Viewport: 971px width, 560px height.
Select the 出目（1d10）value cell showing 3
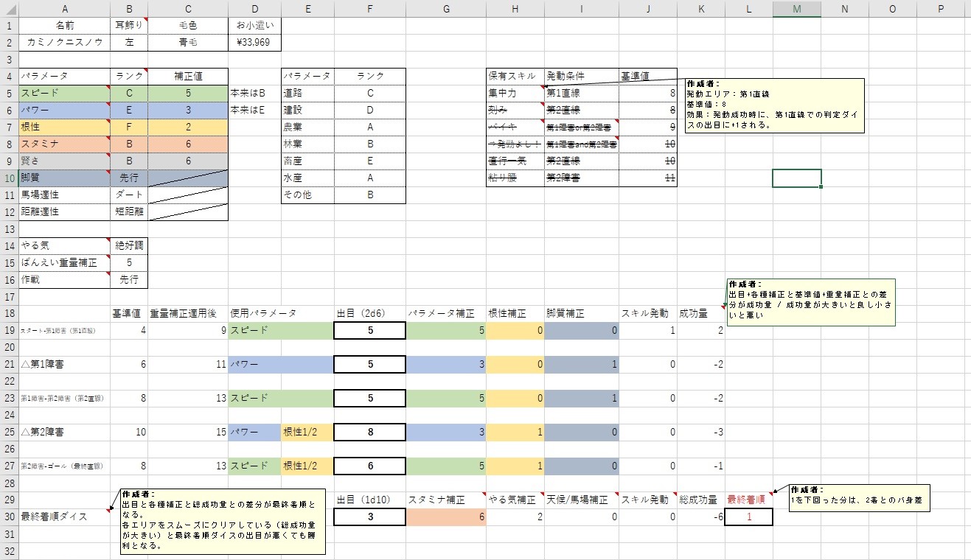(369, 517)
